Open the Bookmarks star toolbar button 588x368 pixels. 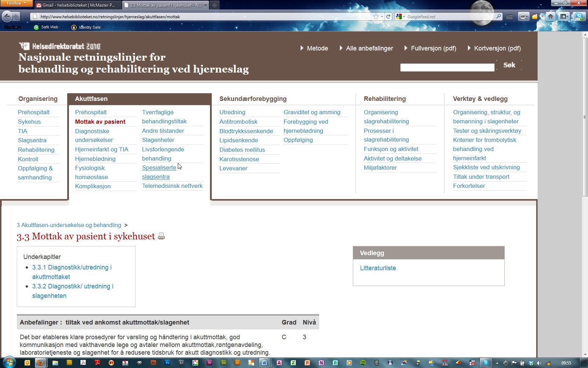[563, 16]
